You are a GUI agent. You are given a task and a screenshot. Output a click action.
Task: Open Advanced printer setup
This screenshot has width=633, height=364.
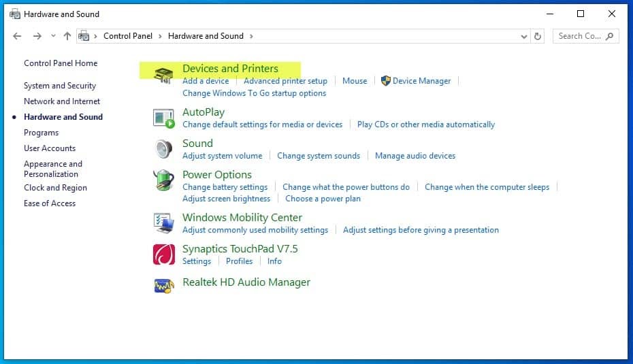pyautogui.click(x=285, y=81)
